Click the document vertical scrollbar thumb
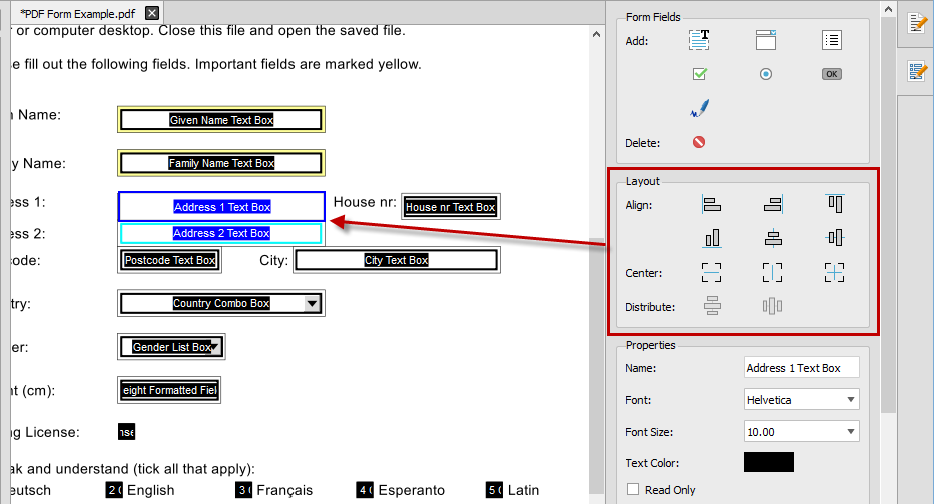This screenshot has width=934, height=504. point(596,366)
